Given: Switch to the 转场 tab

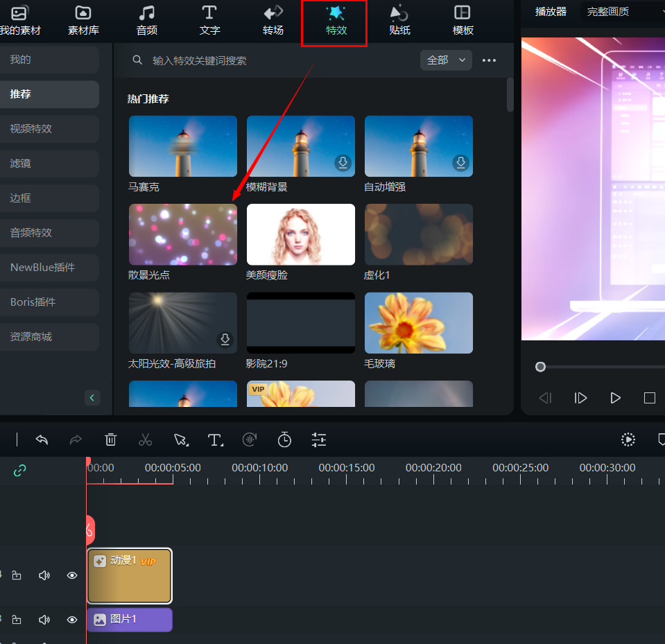Looking at the screenshot, I should (x=273, y=19).
